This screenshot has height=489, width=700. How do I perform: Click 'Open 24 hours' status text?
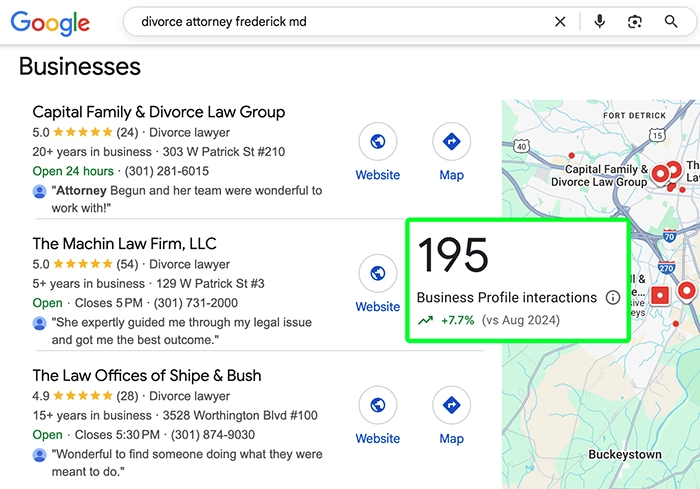click(73, 171)
